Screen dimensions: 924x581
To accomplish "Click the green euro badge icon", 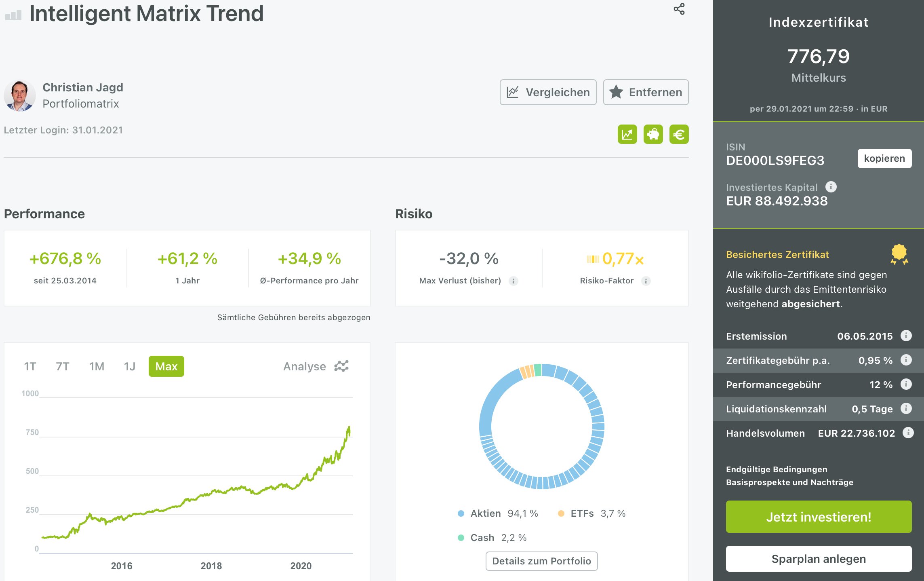I will pyautogui.click(x=679, y=134).
